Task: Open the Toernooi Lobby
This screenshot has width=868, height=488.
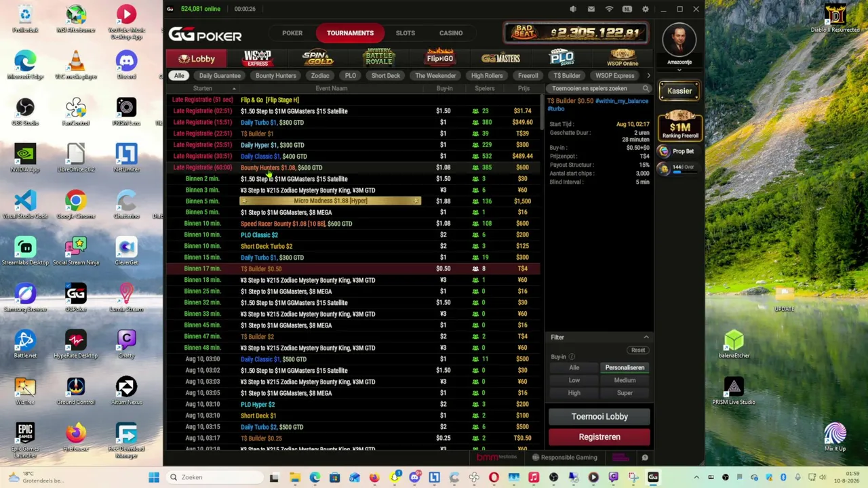Action: [x=599, y=417]
